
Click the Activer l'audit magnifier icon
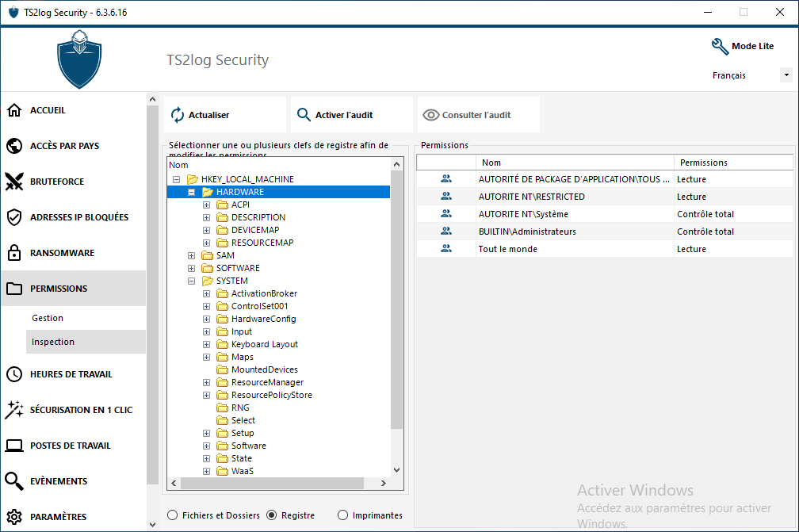pyautogui.click(x=304, y=115)
